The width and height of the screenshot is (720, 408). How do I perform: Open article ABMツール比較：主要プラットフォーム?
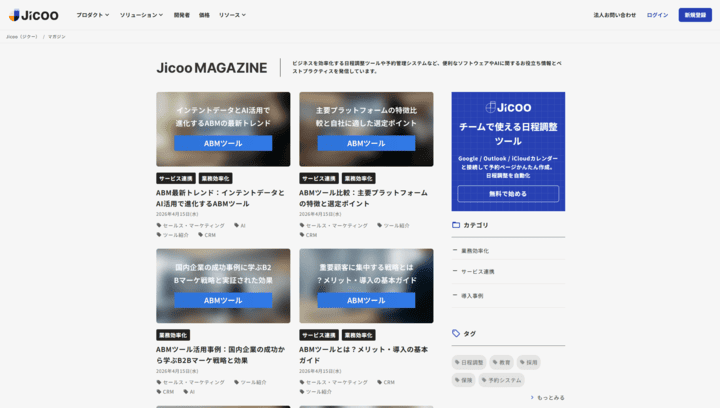click(x=363, y=198)
